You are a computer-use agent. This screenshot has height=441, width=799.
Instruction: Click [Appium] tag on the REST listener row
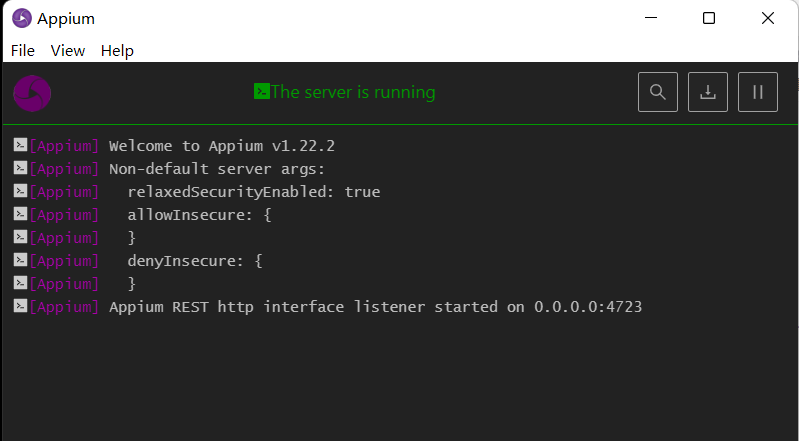(x=64, y=307)
